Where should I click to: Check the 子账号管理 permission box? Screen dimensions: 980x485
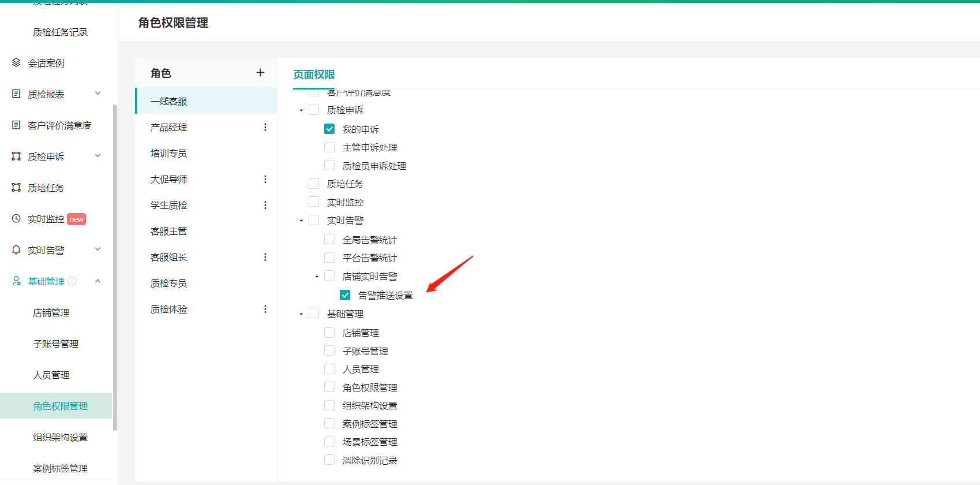click(x=329, y=350)
